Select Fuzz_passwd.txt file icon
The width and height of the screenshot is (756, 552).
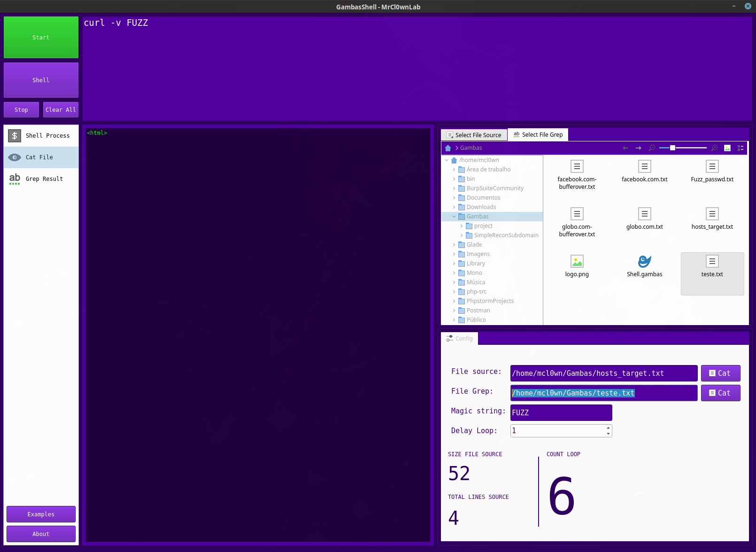click(x=712, y=166)
